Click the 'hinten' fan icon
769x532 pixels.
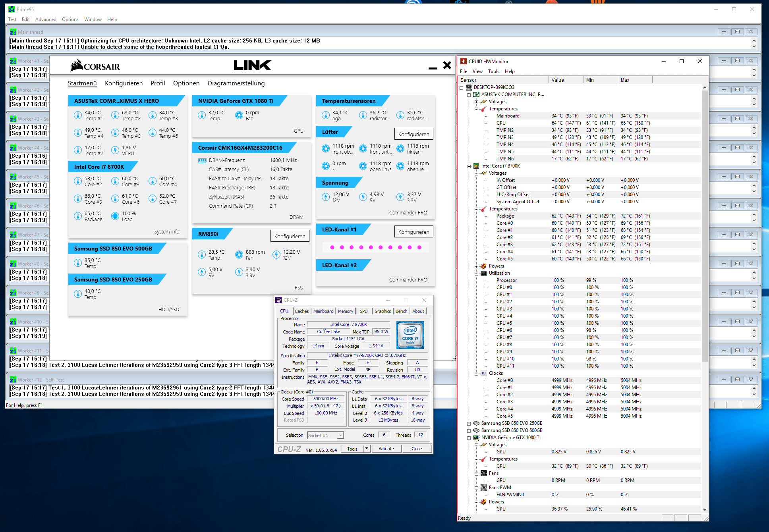coord(400,148)
